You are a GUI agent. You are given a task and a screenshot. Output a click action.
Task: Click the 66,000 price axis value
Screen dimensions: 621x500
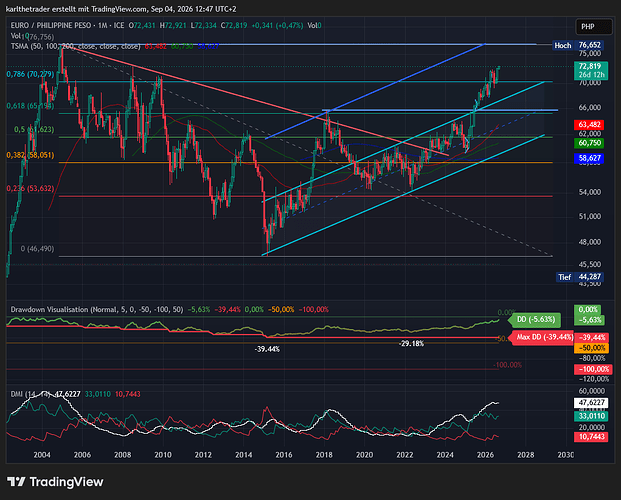(x=589, y=107)
